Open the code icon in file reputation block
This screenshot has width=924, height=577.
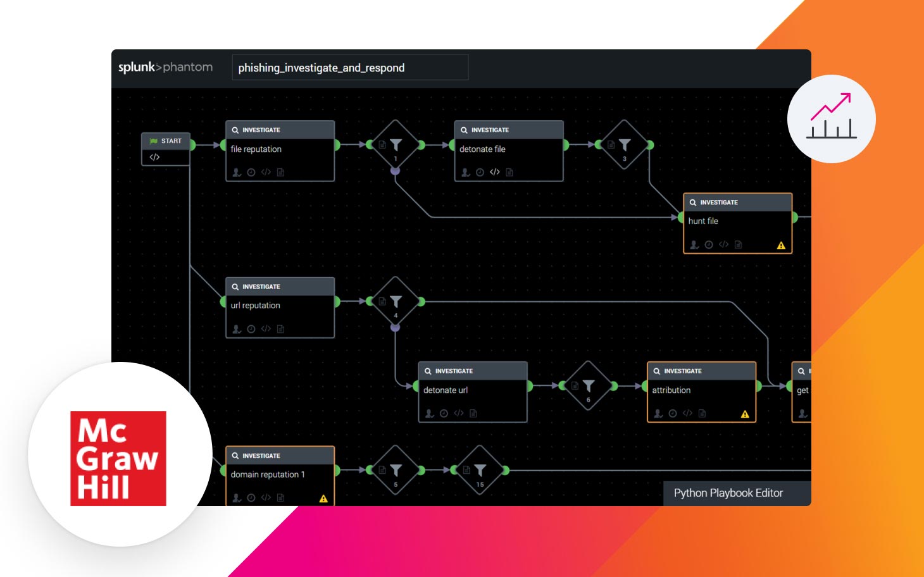266,172
